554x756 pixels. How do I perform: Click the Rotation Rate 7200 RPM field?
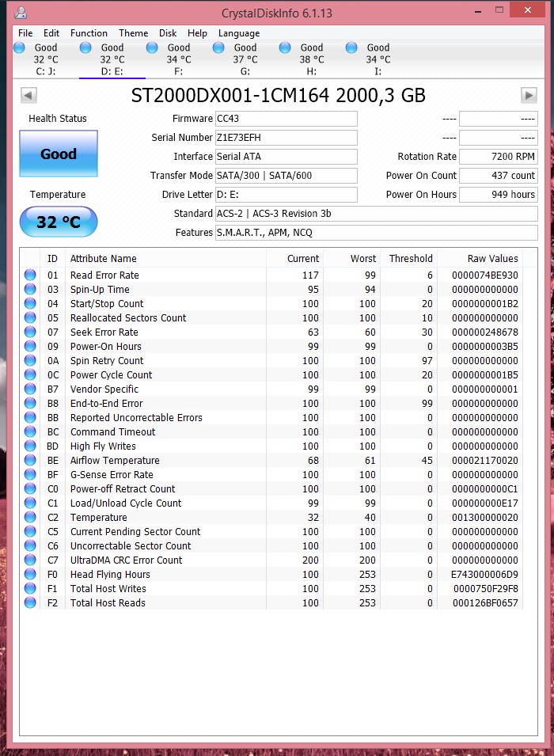[498, 157]
